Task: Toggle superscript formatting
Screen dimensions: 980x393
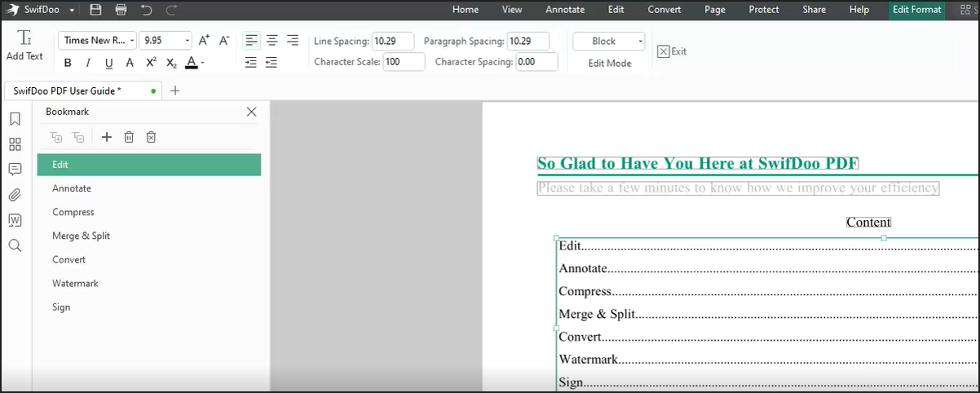Action: [x=151, y=63]
